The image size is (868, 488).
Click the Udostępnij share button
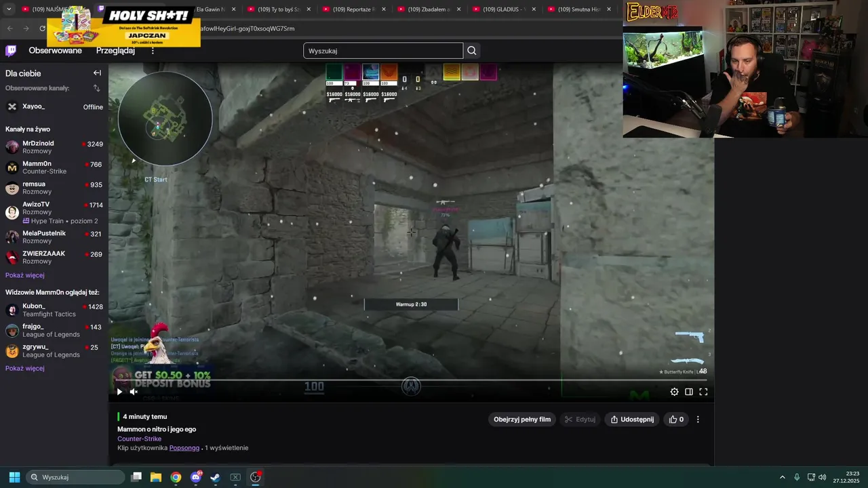click(x=632, y=420)
